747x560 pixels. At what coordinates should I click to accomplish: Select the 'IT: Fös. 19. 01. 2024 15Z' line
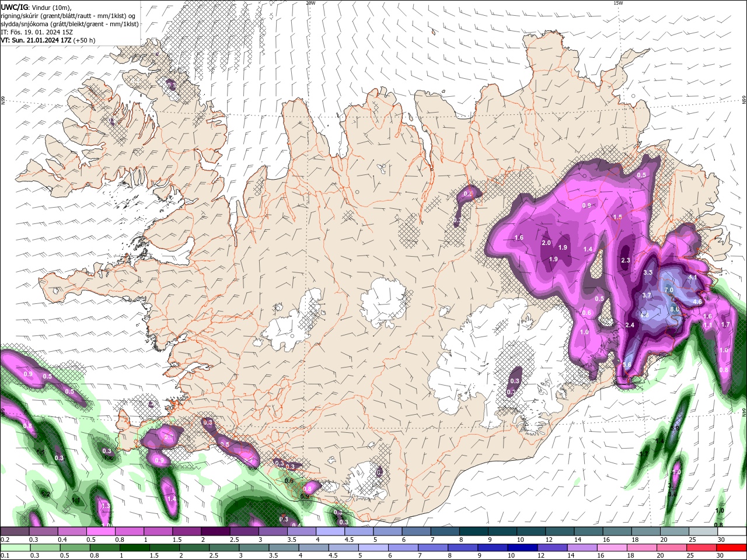(x=37, y=32)
